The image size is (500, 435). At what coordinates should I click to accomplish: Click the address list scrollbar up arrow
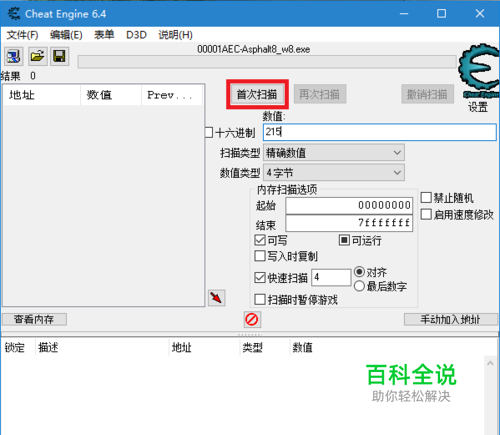coord(490,363)
